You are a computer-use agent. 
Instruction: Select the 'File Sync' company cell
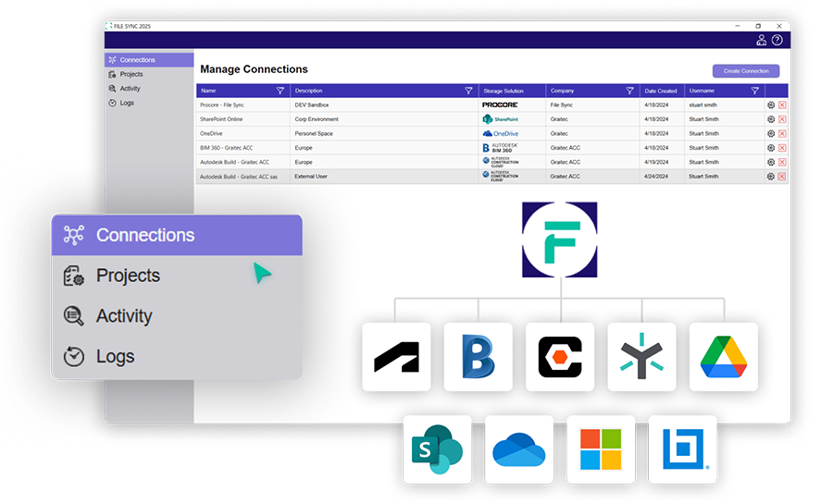click(593, 105)
